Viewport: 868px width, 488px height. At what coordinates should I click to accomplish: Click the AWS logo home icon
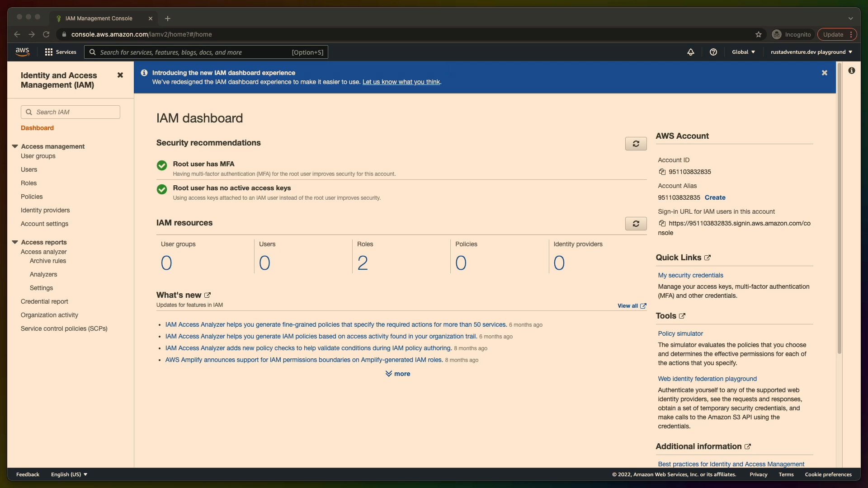click(22, 52)
